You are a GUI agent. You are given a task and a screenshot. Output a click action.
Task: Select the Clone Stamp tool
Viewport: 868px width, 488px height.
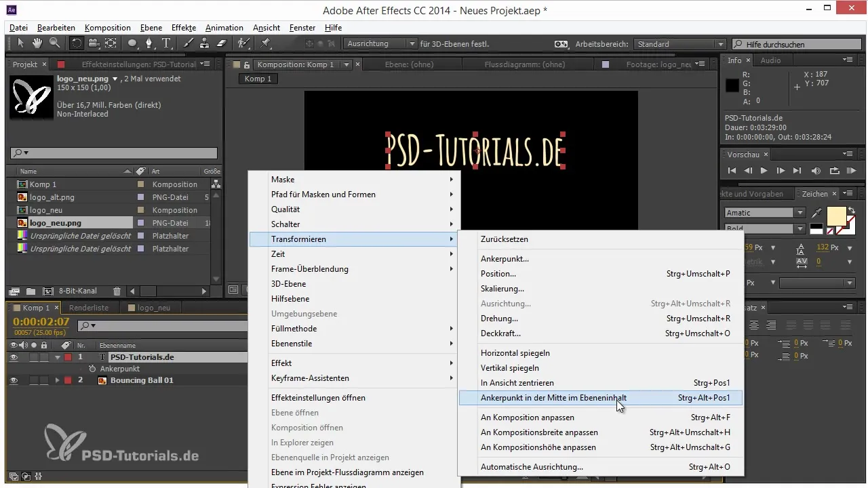(205, 43)
